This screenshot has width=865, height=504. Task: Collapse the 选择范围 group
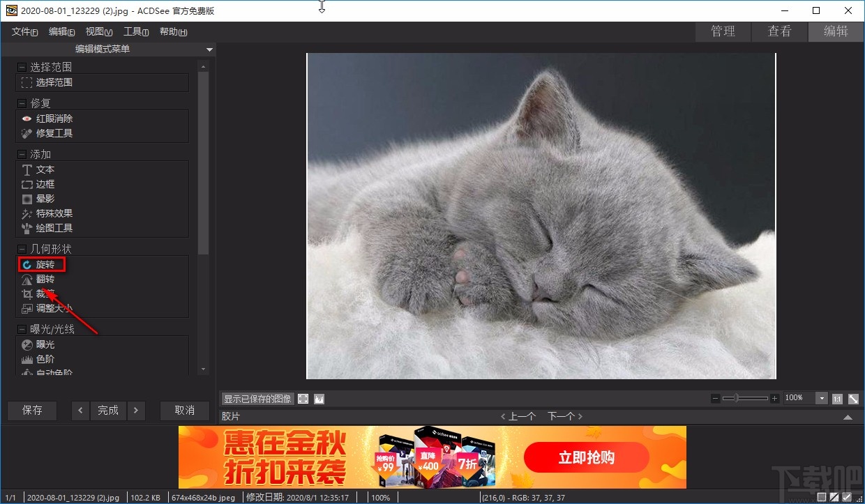pyautogui.click(x=22, y=68)
